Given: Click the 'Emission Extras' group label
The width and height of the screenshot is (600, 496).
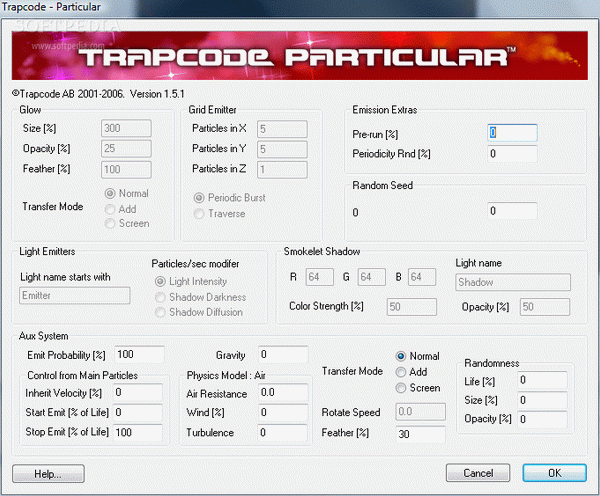Looking at the screenshot, I should tap(385, 110).
